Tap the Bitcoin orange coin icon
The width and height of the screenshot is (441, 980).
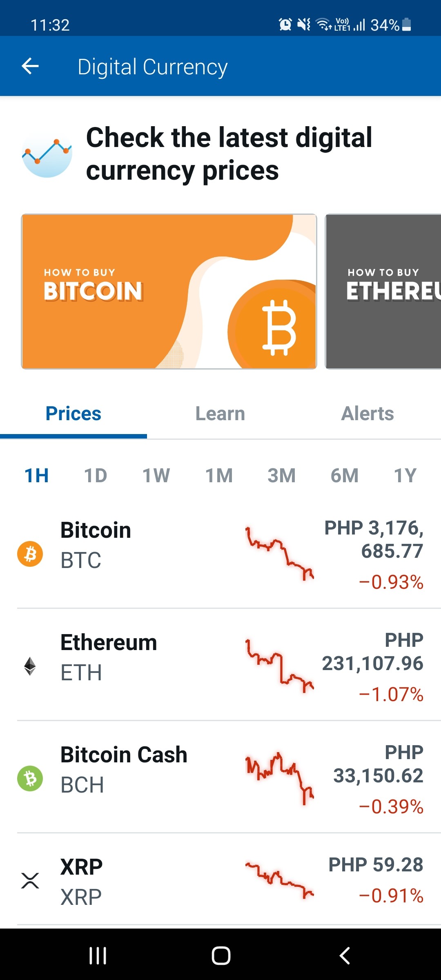pyautogui.click(x=30, y=554)
